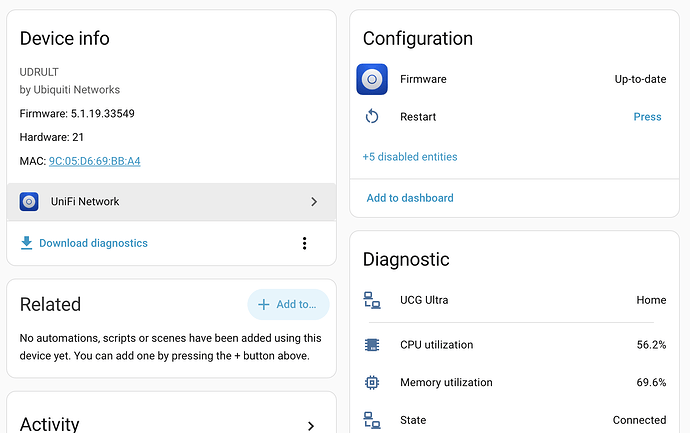Click the plus icon in Add to
This screenshot has width=690, height=433.
click(x=264, y=305)
